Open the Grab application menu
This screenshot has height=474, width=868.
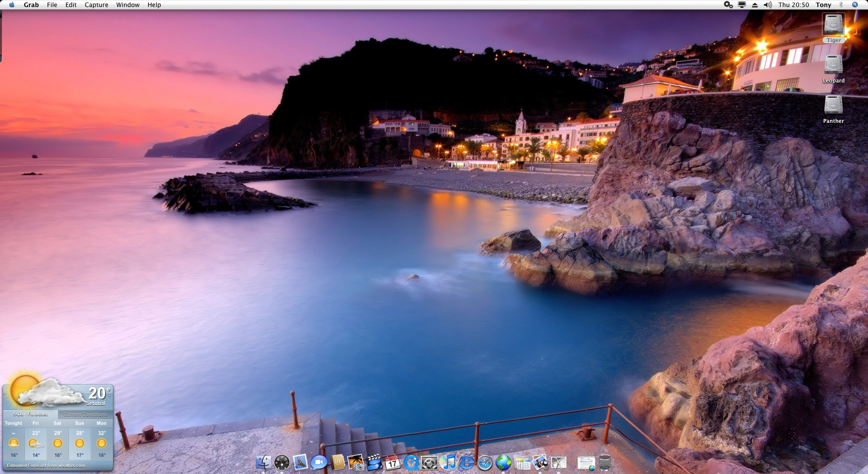(31, 5)
